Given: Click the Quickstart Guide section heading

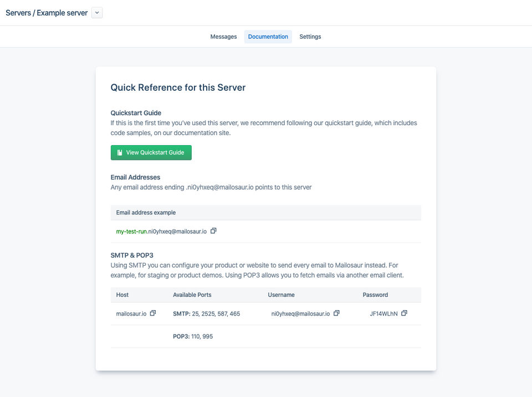Looking at the screenshot, I should click(136, 113).
